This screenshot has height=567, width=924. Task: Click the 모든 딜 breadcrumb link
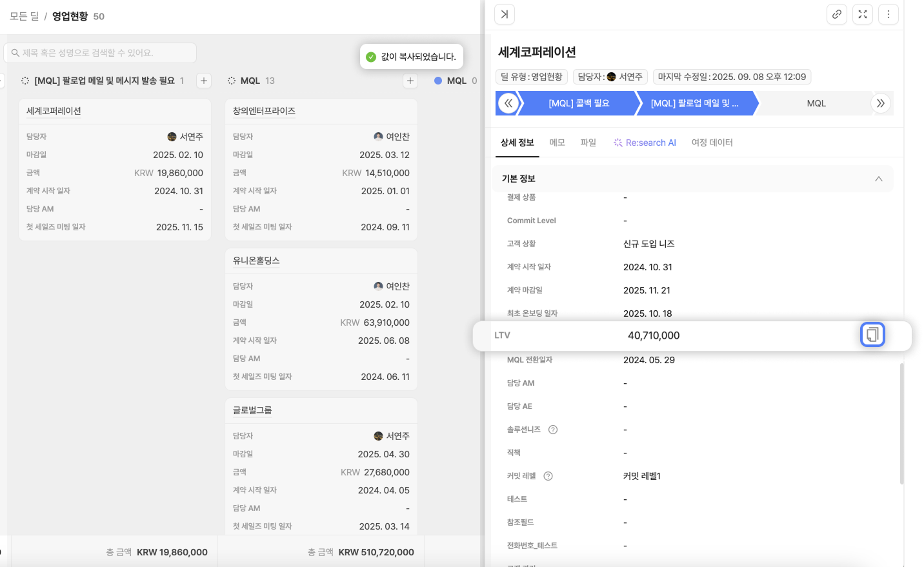(24, 16)
